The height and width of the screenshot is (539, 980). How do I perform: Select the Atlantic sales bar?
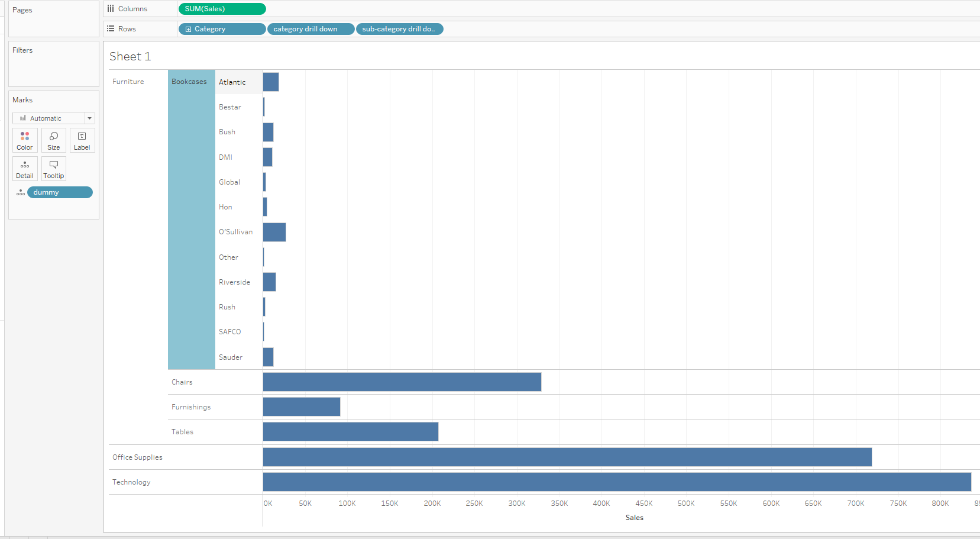271,82
